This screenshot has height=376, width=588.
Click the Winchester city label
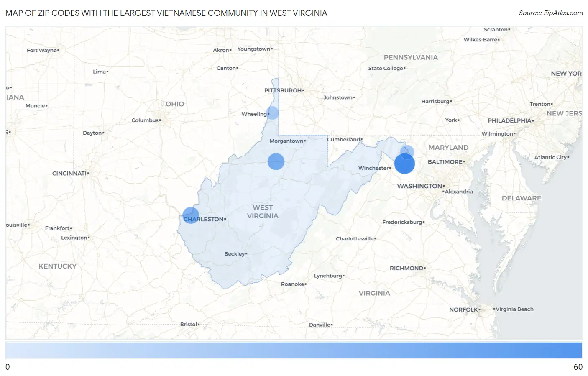(x=374, y=168)
